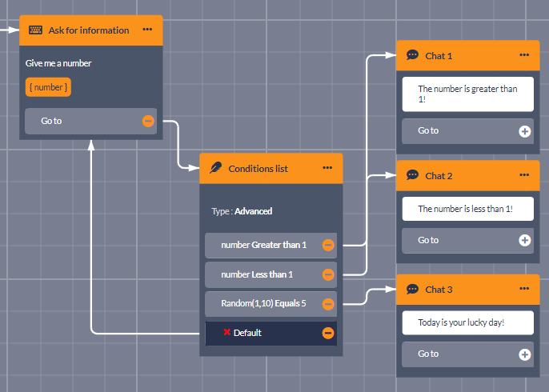The height and width of the screenshot is (392, 549).
Task: Select the { number } variable tag
Action: click(x=48, y=87)
